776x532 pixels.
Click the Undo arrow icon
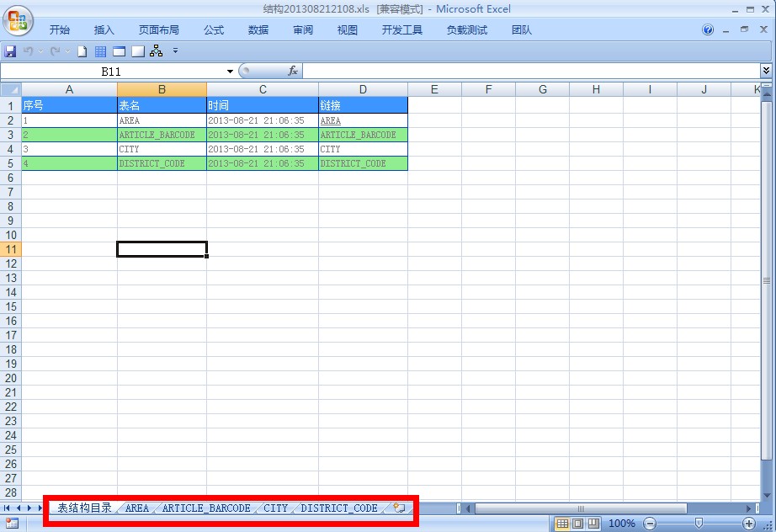pos(29,51)
